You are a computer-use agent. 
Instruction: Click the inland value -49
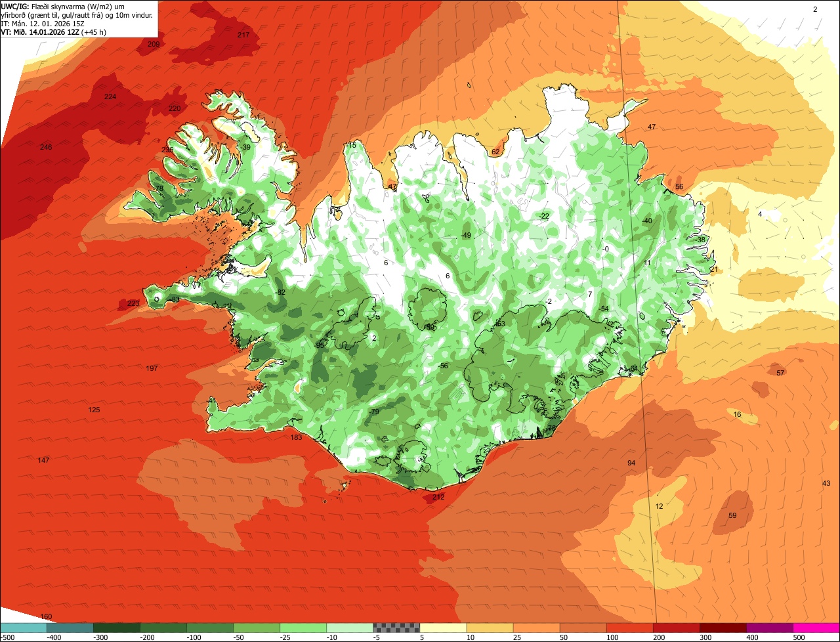tap(466, 235)
